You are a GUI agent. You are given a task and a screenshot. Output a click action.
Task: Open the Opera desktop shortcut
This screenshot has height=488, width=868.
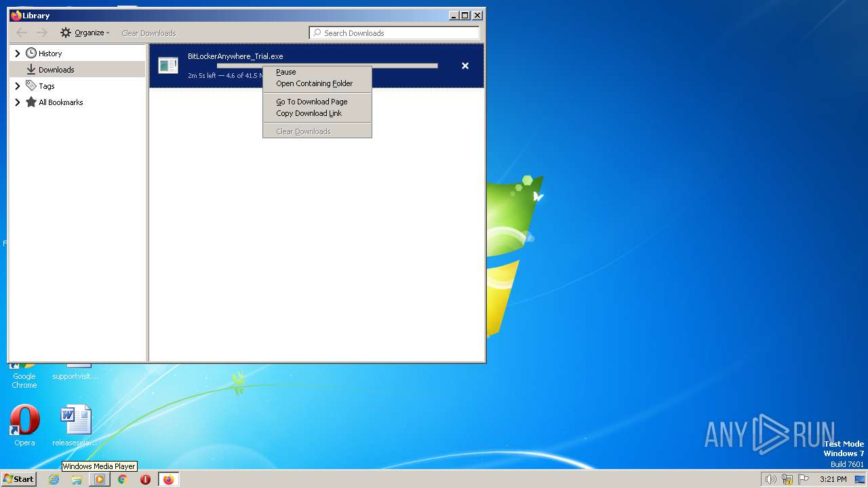(24, 426)
